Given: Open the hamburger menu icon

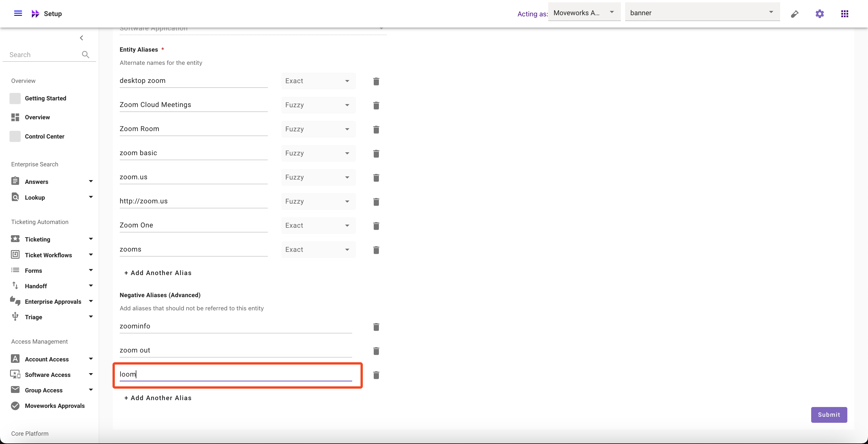Looking at the screenshot, I should [18, 13].
